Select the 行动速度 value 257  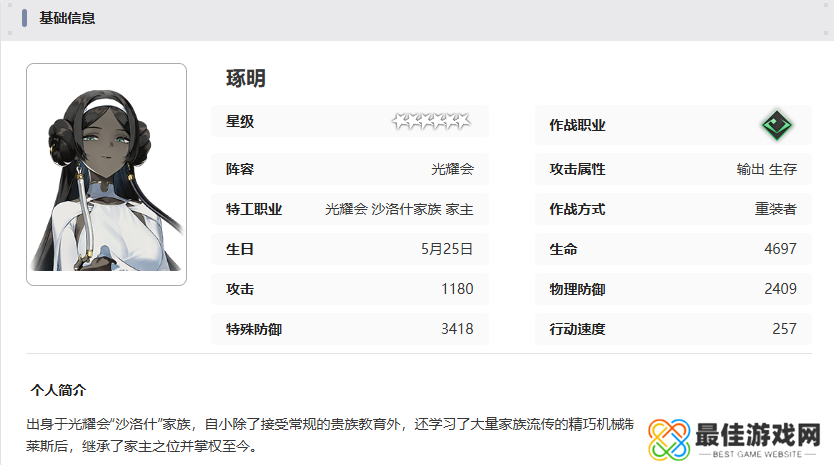click(x=784, y=328)
